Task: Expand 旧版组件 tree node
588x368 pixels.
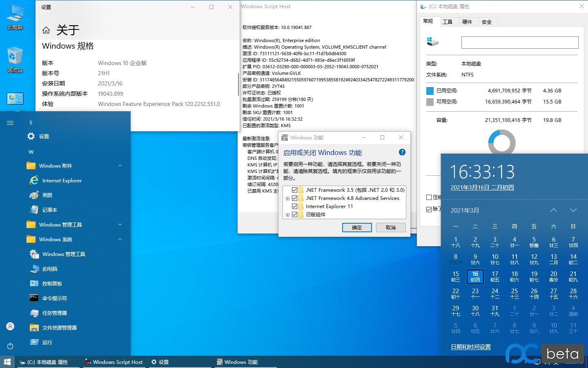Action: click(287, 215)
